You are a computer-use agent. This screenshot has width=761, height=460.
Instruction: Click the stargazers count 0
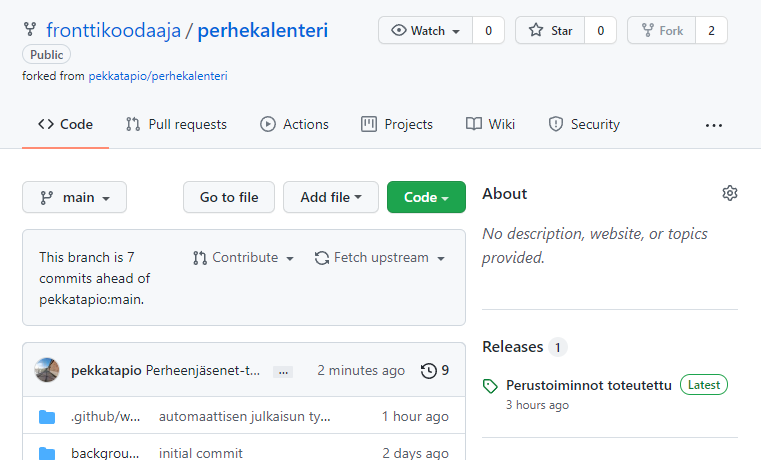pos(600,31)
